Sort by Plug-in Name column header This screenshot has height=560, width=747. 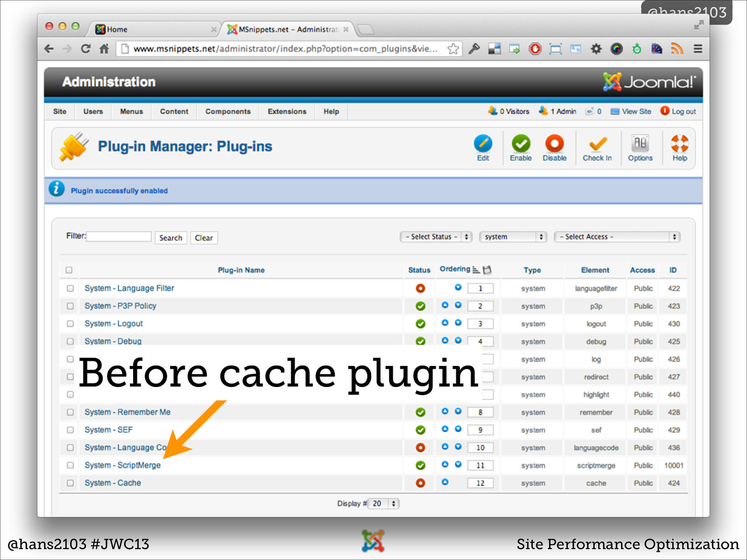click(241, 270)
